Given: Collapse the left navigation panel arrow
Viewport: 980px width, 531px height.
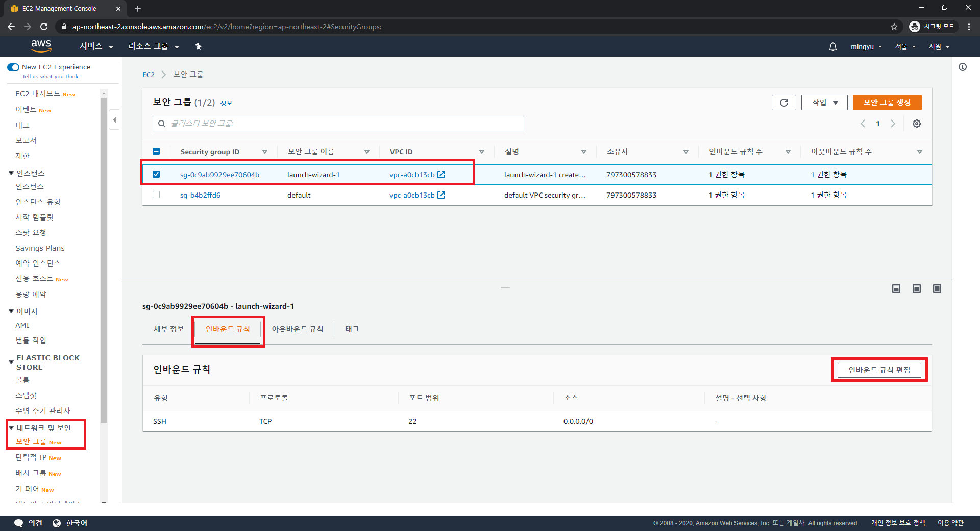Looking at the screenshot, I should [x=114, y=120].
